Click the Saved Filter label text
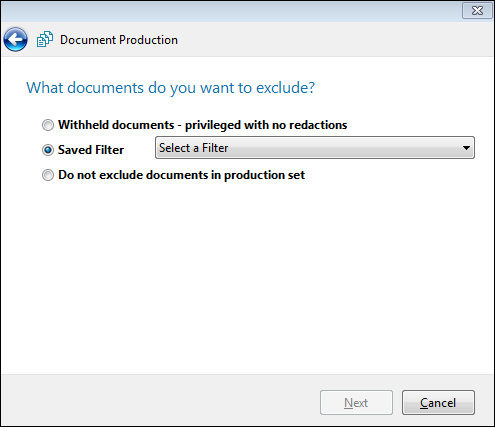The height and width of the screenshot is (427, 495). (91, 150)
